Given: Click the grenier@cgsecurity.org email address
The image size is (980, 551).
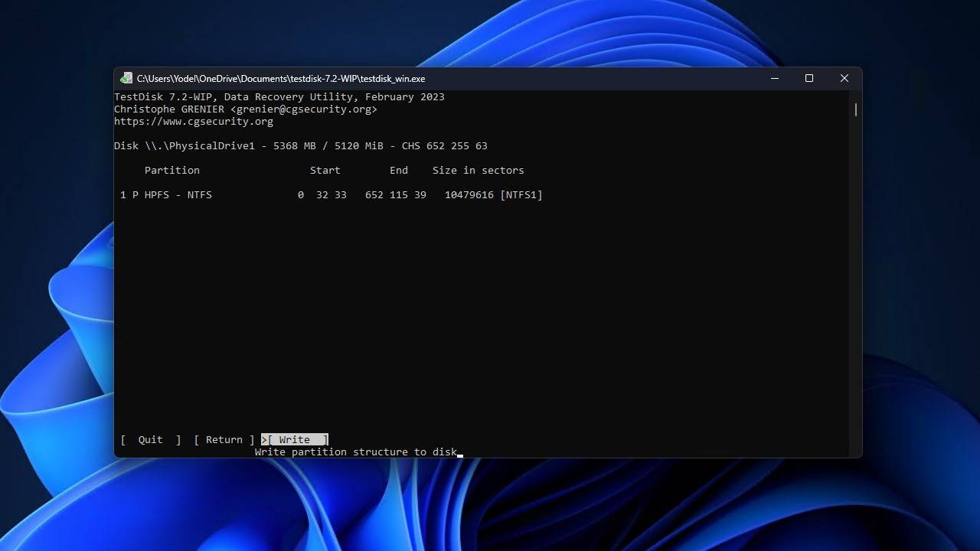Looking at the screenshot, I should point(303,109).
